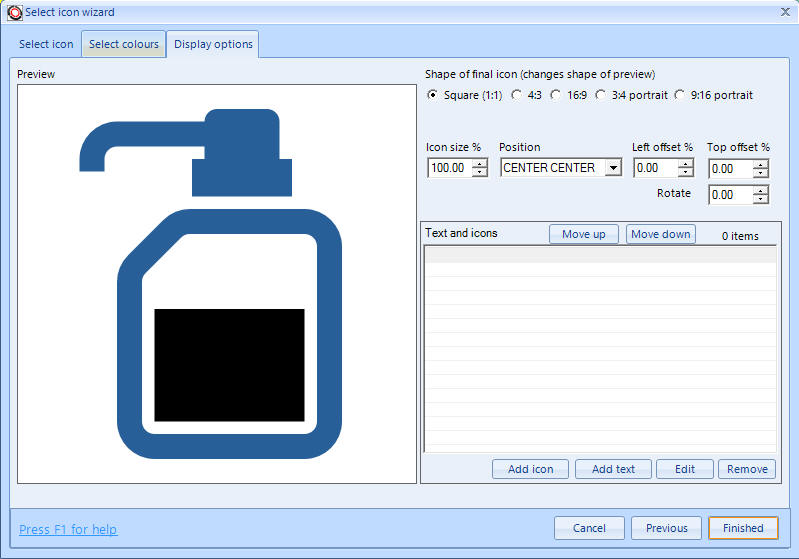Increase Top offset % with up arrow
This screenshot has width=799, height=559.
pyautogui.click(x=761, y=165)
